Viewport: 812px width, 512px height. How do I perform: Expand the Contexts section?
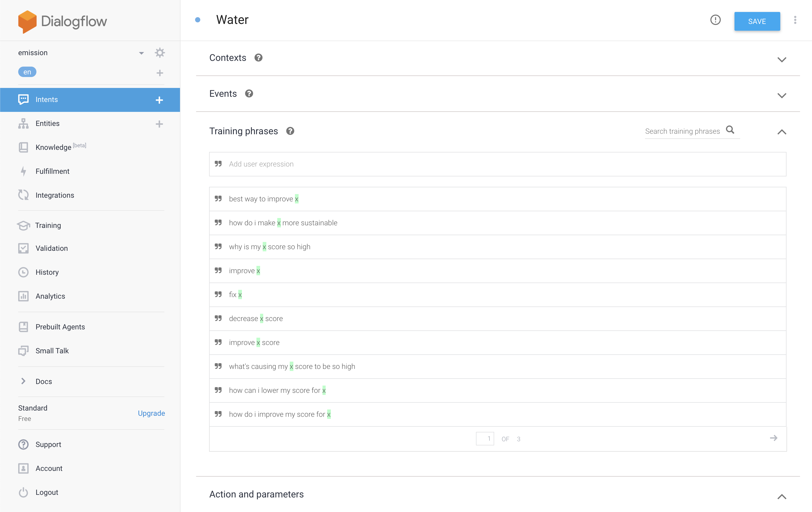tap(781, 59)
